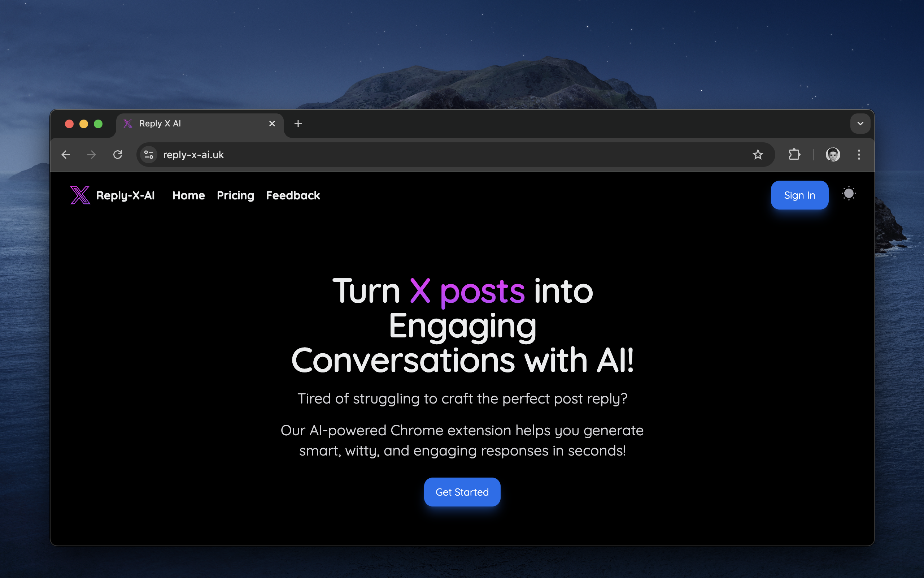Viewport: 924px width, 578px height.
Task: Click 'Our AI-powered Chrome extension' paragraph
Action: (462, 440)
